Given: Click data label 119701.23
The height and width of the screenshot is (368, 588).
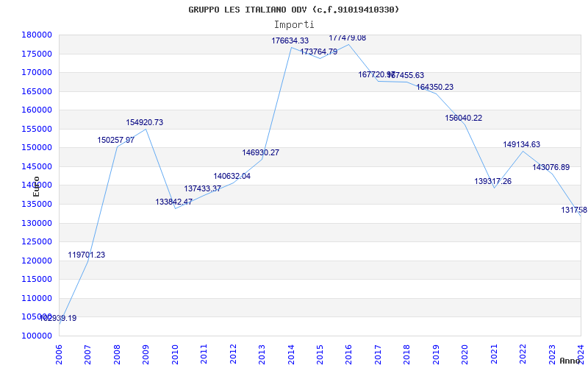Looking at the screenshot, I should click(86, 255).
